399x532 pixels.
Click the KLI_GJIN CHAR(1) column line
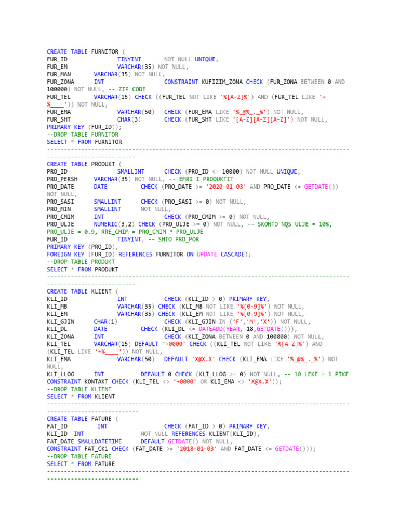[x=179, y=321]
